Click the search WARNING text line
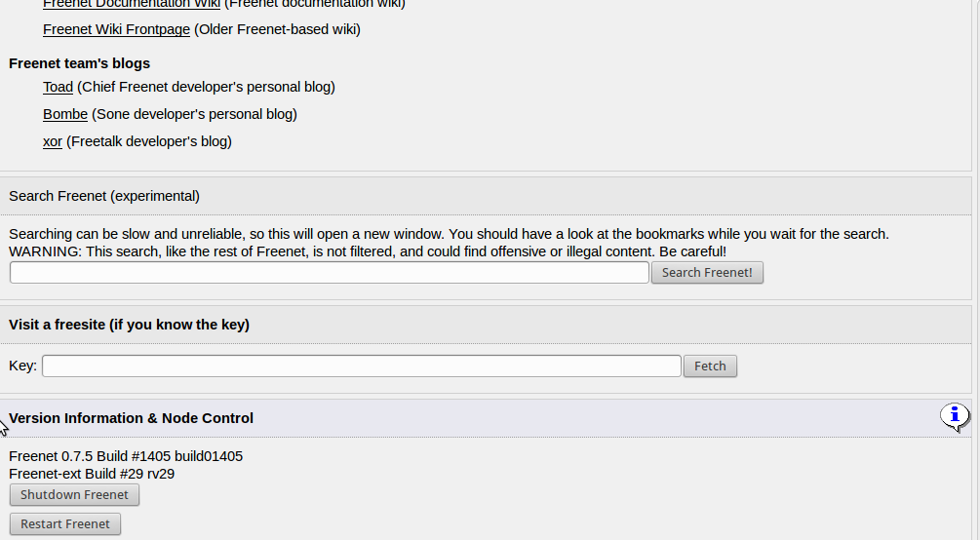This screenshot has width=980, height=540. click(x=367, y=251)
